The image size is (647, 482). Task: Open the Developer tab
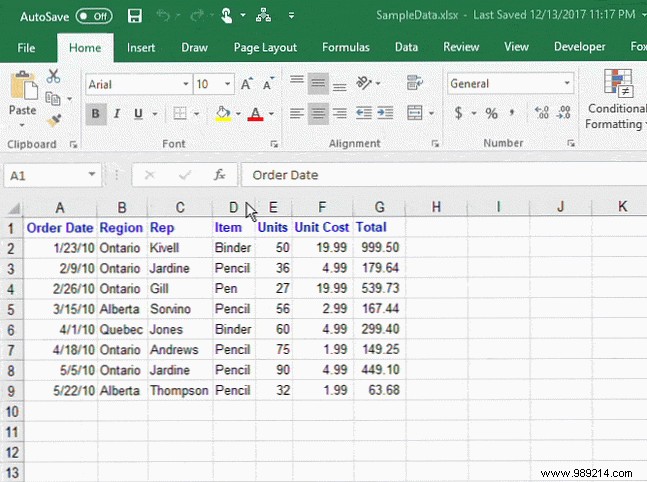click(x=579, y=47)
